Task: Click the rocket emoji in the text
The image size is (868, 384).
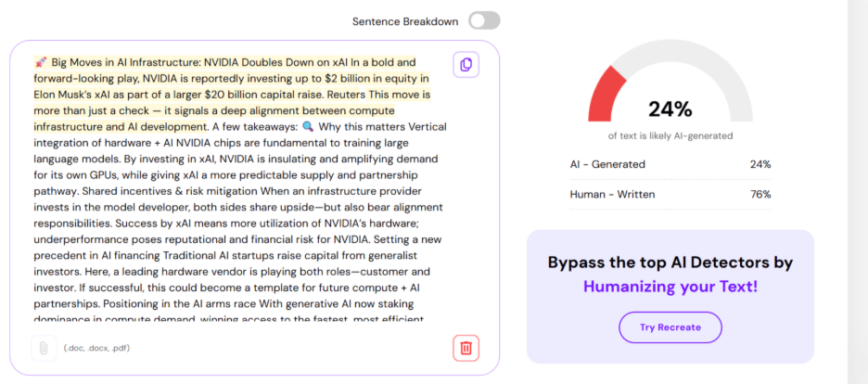Action: (x=41, y=62)
